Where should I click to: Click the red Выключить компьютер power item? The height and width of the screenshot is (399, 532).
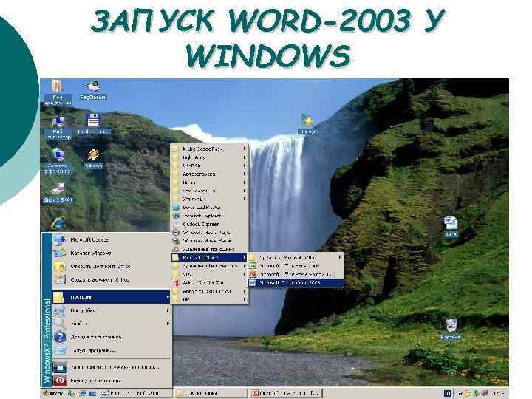(x=112, y=381)
